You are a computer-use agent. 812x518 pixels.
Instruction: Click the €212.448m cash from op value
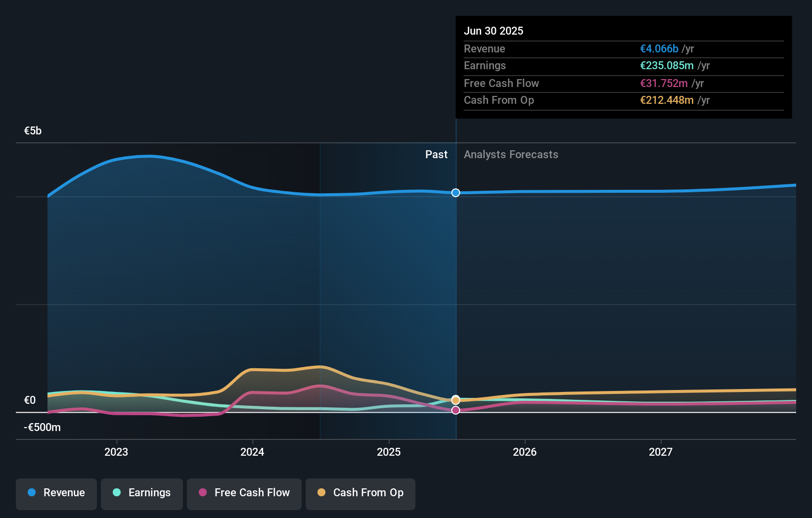(x=667, y=100)
